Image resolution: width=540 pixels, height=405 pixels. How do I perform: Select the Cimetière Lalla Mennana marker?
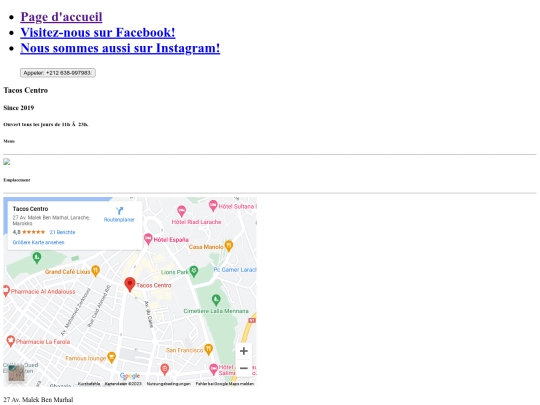[x=216, y=300]
